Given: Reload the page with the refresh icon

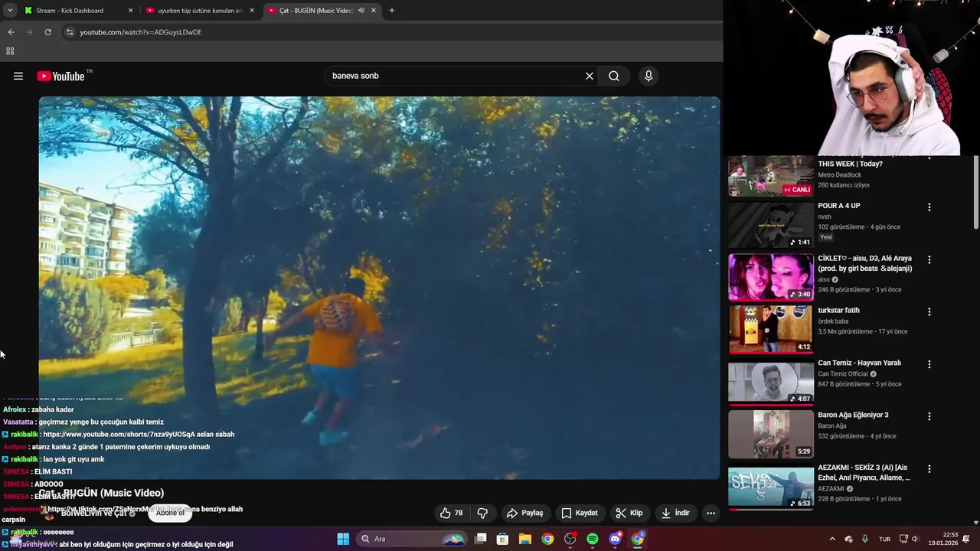Looking at the screenshot, I should 47,32.
